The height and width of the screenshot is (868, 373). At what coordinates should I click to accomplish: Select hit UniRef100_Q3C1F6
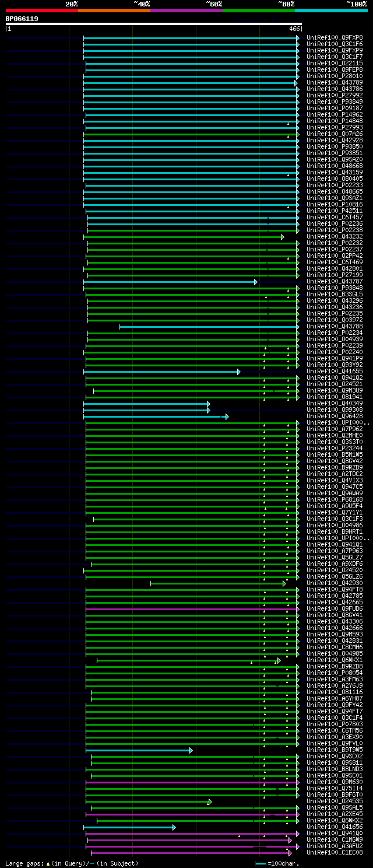pyautogui.click(x=335, y=44)
